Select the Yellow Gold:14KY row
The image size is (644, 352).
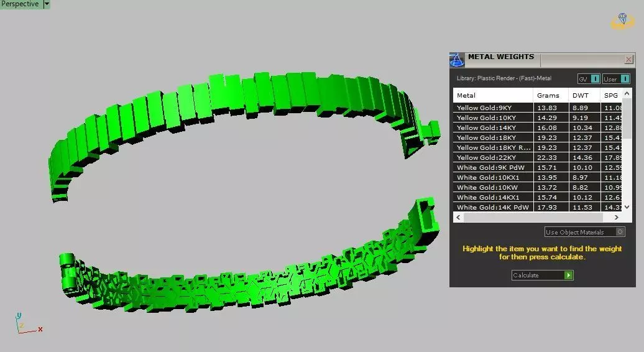[538, 127]
